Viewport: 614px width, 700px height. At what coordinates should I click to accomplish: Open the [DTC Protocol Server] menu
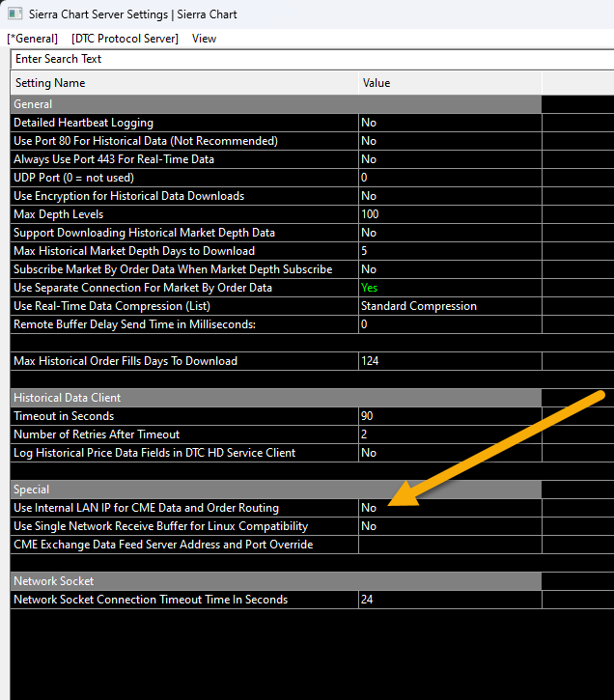click(125, 39)
